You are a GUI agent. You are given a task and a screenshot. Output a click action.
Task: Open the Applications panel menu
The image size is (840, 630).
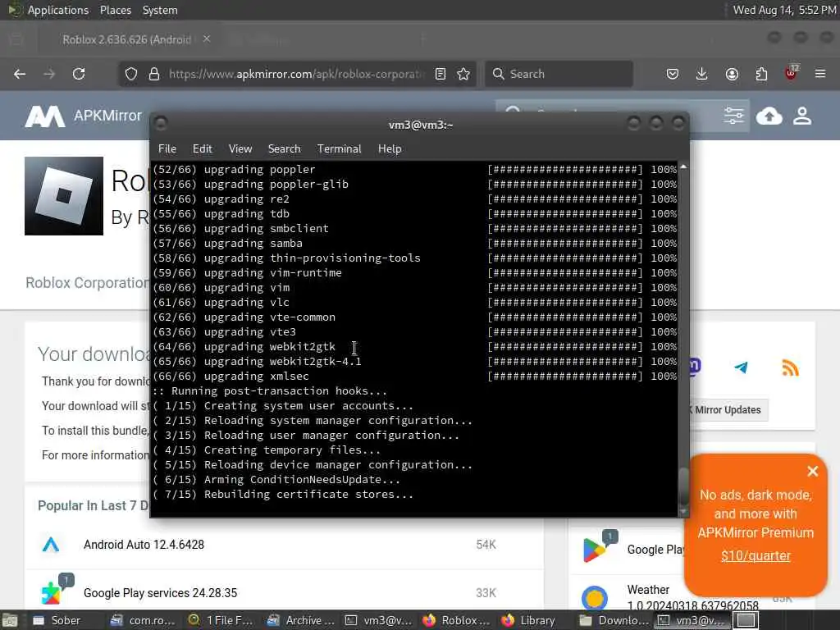[x=58, y=10]
